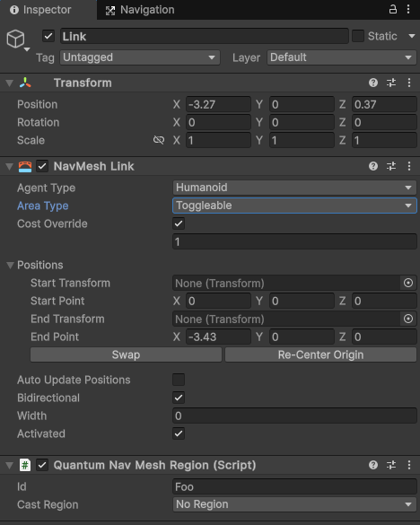The height and width of the screenshot is (525, 420).
Task: Open Quantum Nav Mesh Region presets icon
Action: click(391, 465)
